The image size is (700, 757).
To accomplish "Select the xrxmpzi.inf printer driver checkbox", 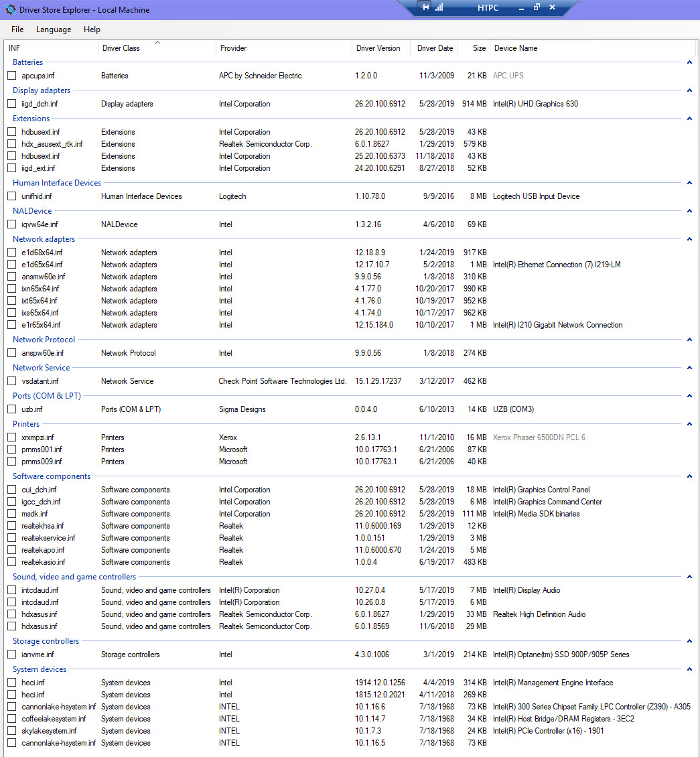I will (12, 437).
